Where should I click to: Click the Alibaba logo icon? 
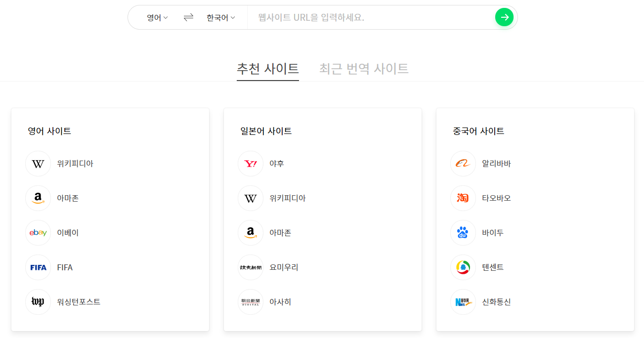pyautogui.click(x=463, y=164)
